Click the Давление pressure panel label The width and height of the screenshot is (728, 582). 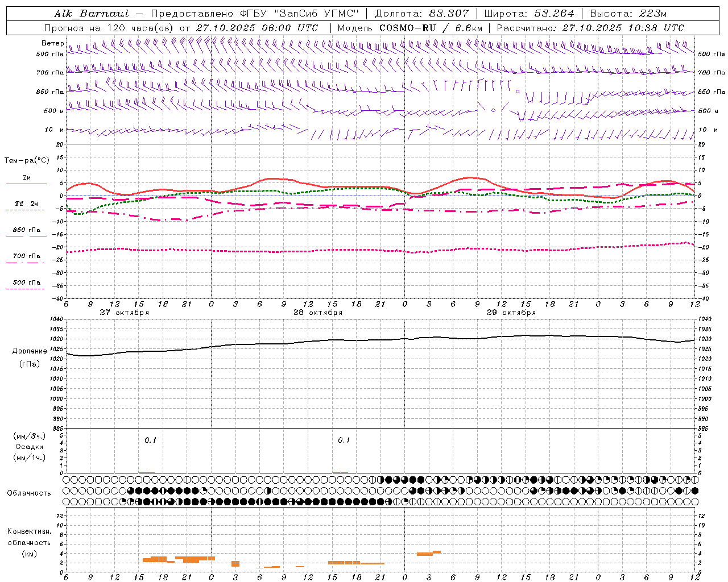pos(30,351)
